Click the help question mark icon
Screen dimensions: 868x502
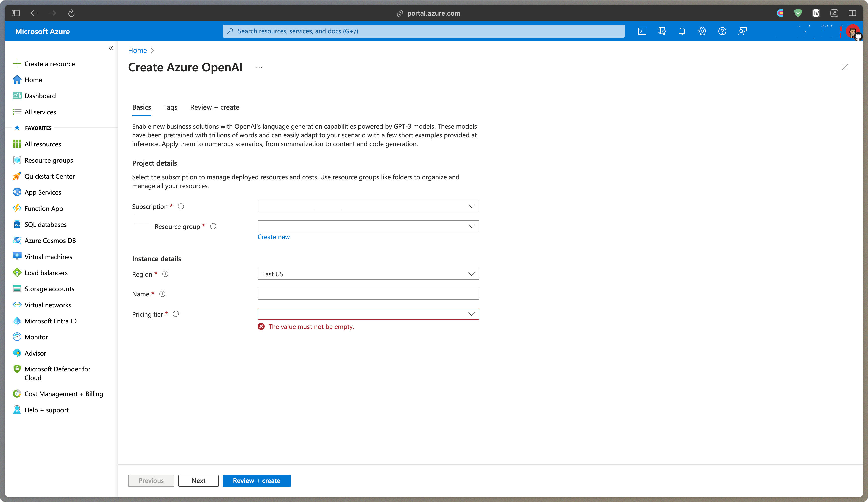pos(722,31)
